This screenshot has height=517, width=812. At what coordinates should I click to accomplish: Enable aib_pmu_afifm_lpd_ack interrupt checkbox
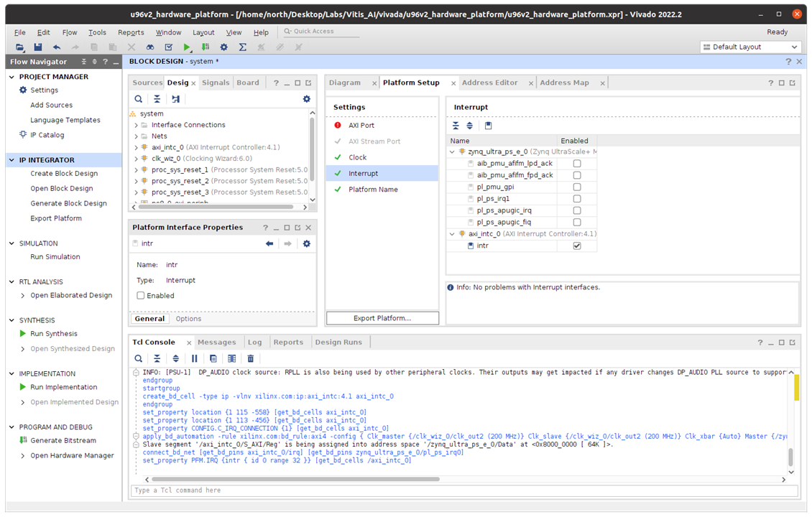[x=577, y=164]
